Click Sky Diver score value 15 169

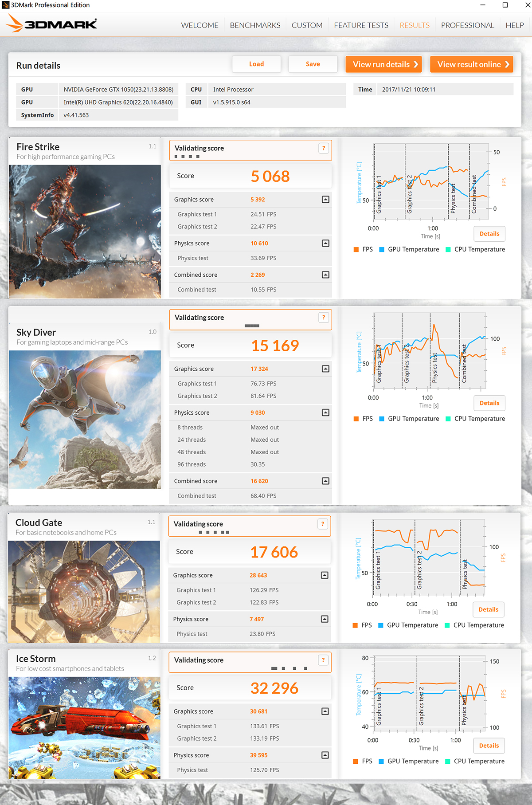[275, 346]
